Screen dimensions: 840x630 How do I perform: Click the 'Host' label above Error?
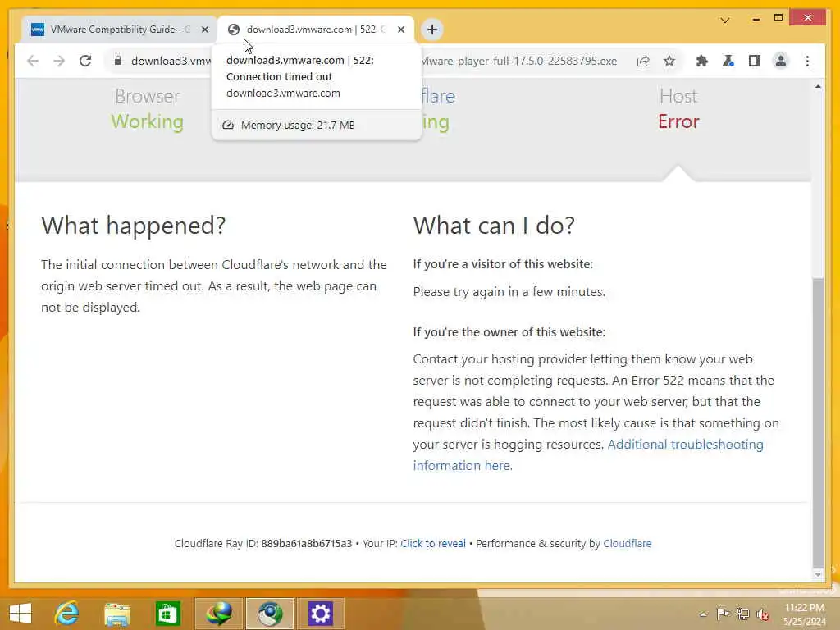[x=678, y=97]
